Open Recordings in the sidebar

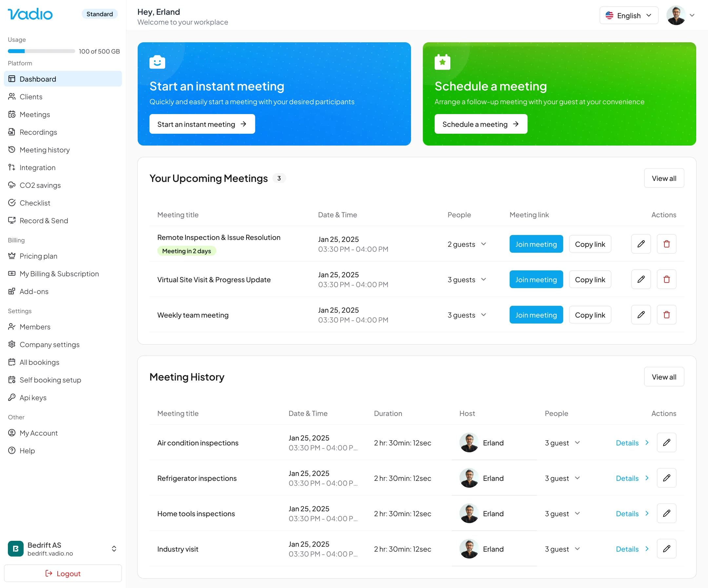38,132
